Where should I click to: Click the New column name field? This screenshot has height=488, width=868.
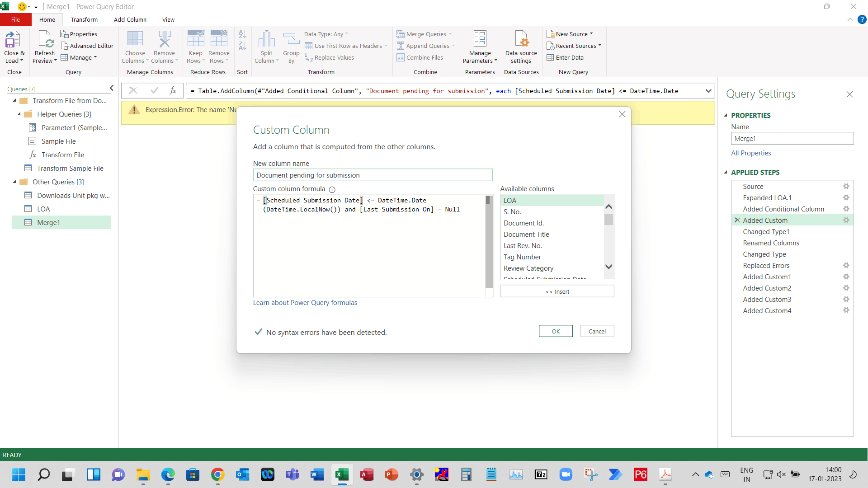[373, 175]
